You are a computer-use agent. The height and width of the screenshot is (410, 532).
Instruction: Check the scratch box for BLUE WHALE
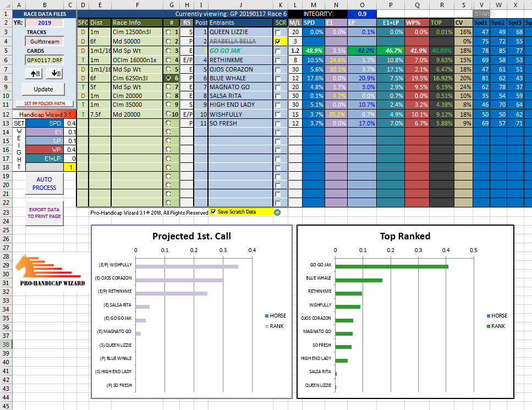point(278,78)
